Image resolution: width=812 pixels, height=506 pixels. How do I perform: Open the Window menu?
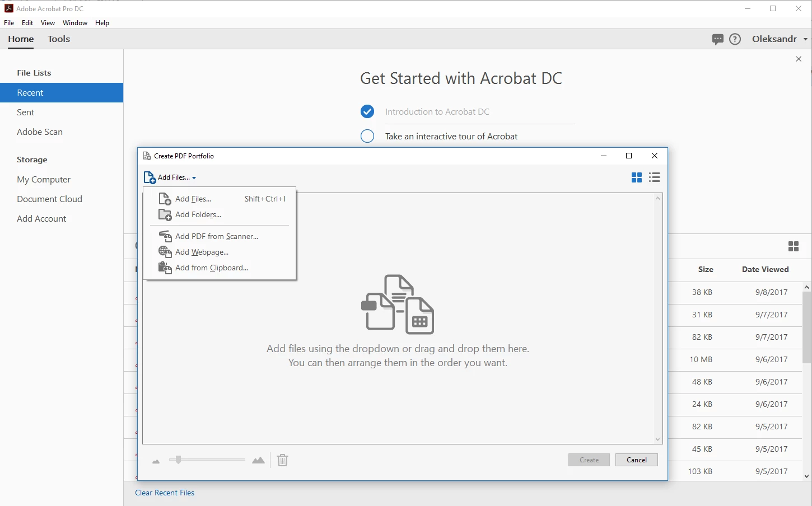click(x=75, y=23)
